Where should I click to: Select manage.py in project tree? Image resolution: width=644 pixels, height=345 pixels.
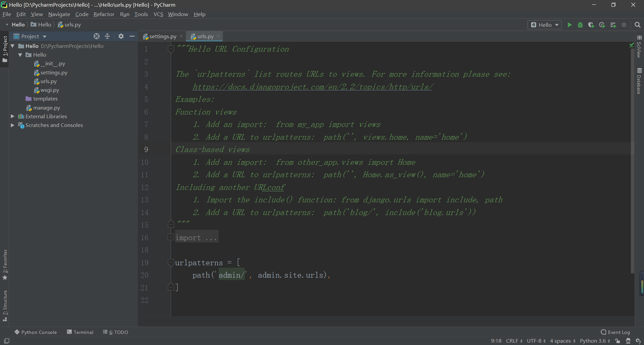(x=43, y=108)
